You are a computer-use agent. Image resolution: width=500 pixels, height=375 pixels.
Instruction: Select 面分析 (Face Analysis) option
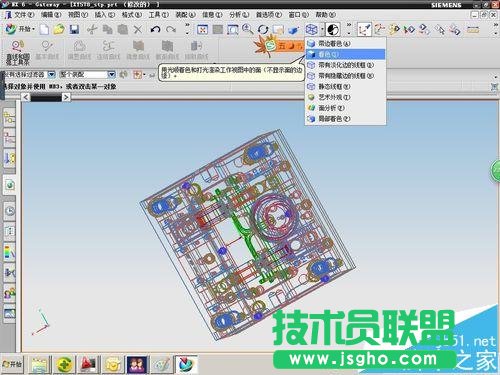345,108
